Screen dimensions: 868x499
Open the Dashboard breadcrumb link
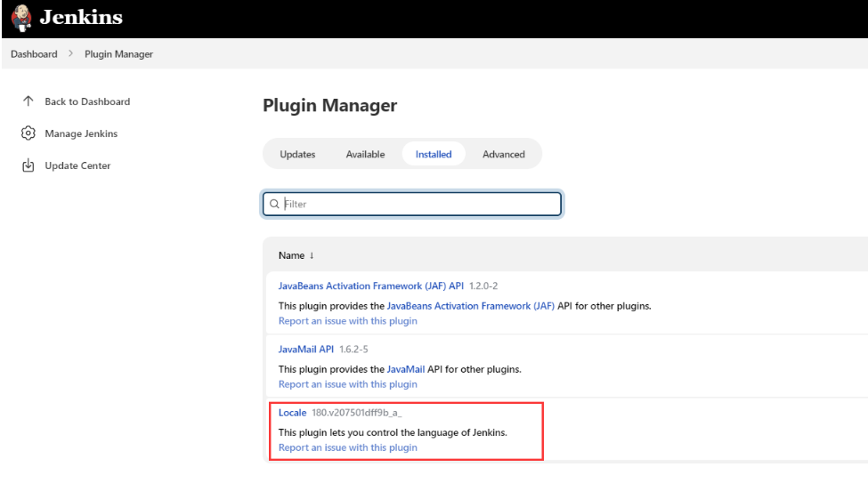[x=34, y=54]
